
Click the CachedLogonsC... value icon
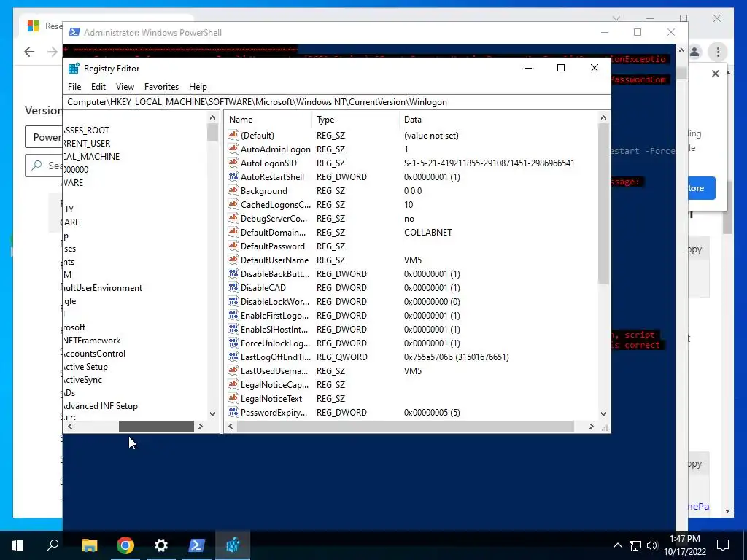(x=233, y=204)
